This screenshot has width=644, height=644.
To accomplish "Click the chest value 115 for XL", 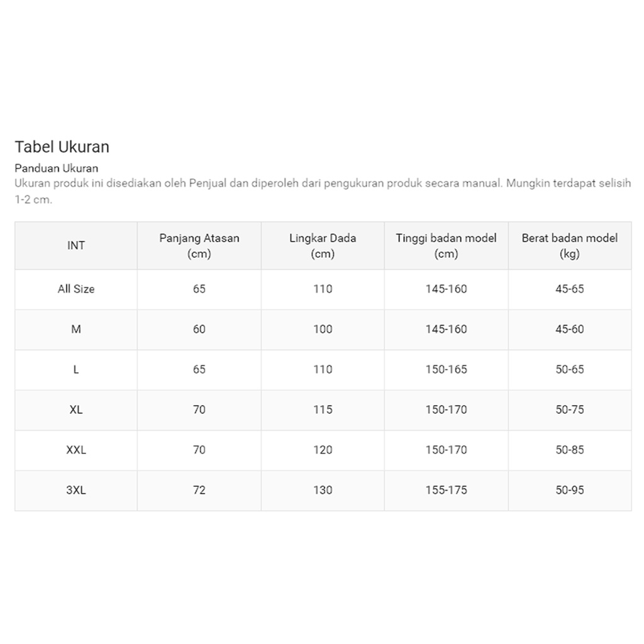I will (x=323, y=410).
